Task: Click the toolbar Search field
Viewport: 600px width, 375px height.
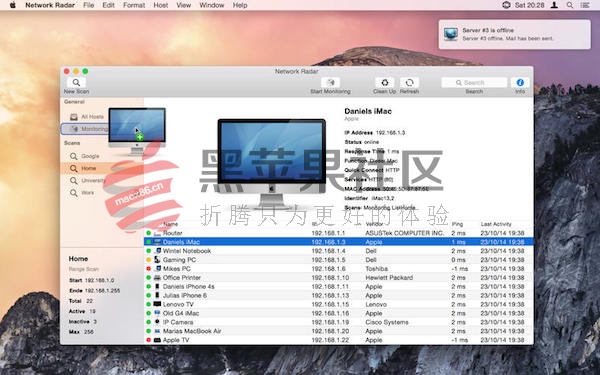Action: (x=474, y=83)
